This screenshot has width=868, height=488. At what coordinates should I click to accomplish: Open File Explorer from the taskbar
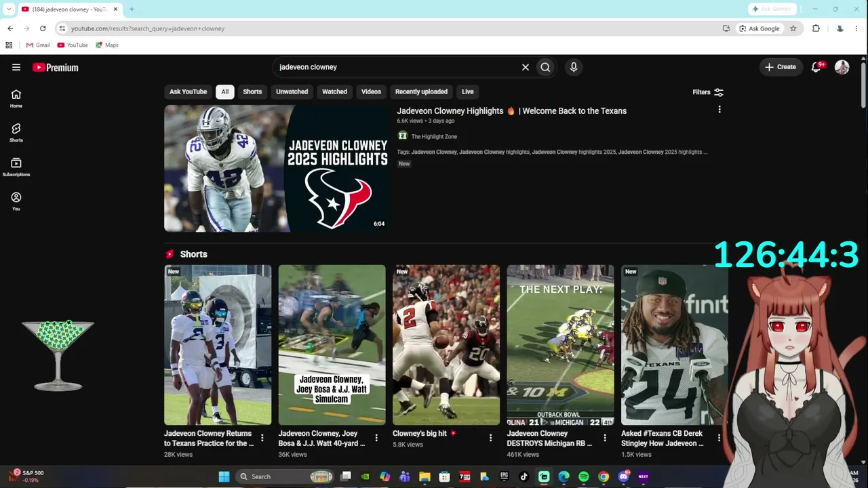tap(425, 476)
